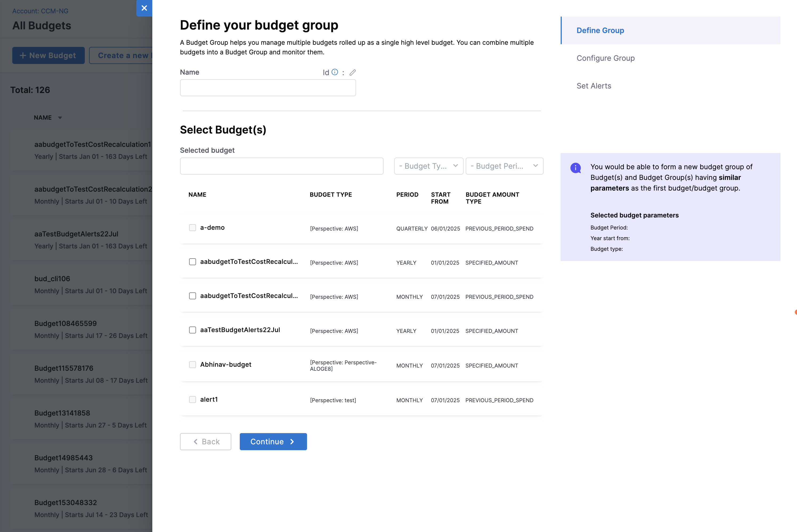Click the right chevron on Continue button
This screenshot has width=797, height=532.
[x=292, y=441]
